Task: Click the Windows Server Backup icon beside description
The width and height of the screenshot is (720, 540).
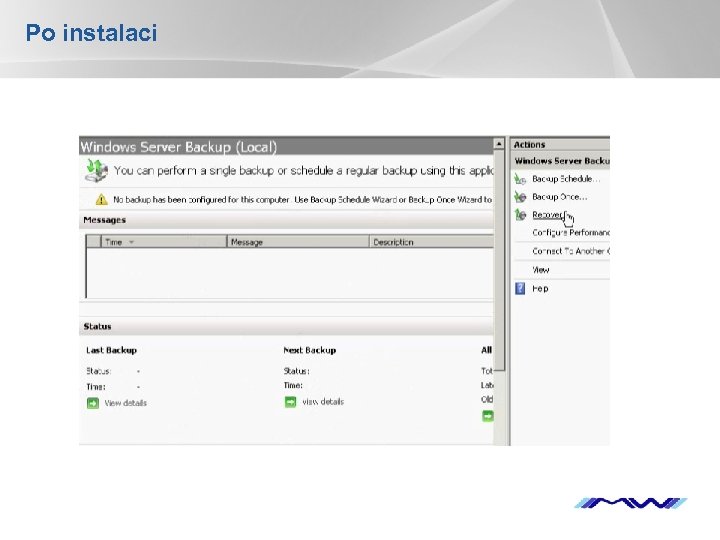Action: coord(96,170)
